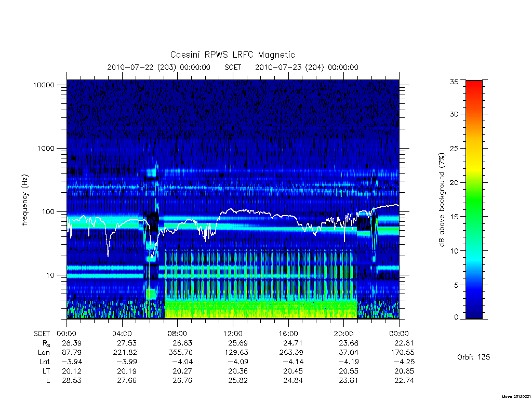Click the LT value "20.12"
The image size is (532, 399).
[x=72, y=371]
